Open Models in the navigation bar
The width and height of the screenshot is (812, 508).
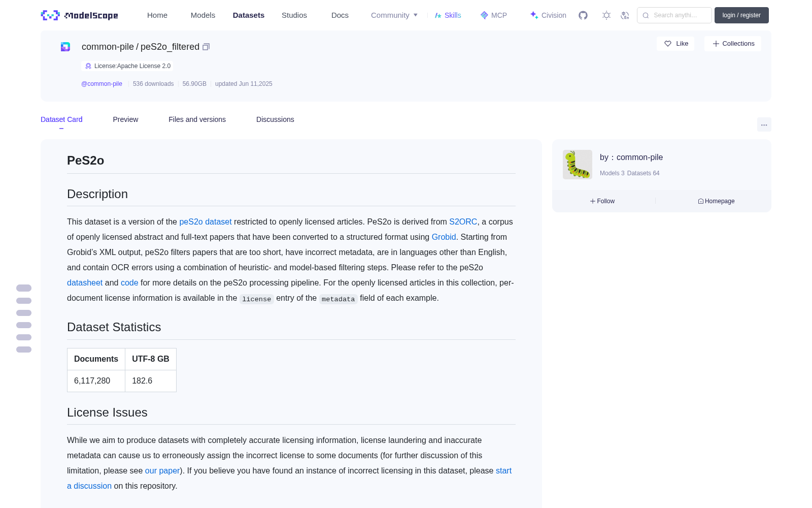[x=203, y=15]
